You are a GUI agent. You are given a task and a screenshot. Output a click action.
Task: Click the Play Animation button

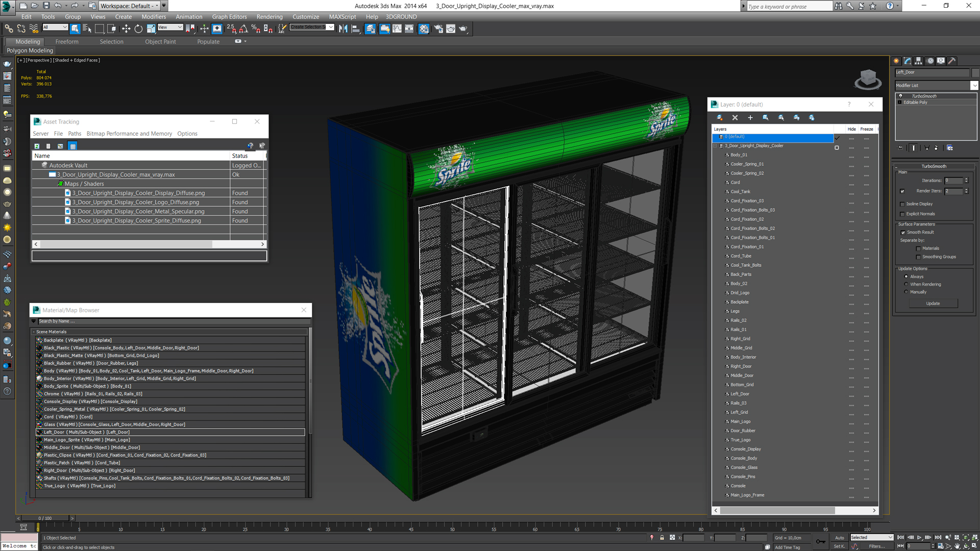[919, 537]
